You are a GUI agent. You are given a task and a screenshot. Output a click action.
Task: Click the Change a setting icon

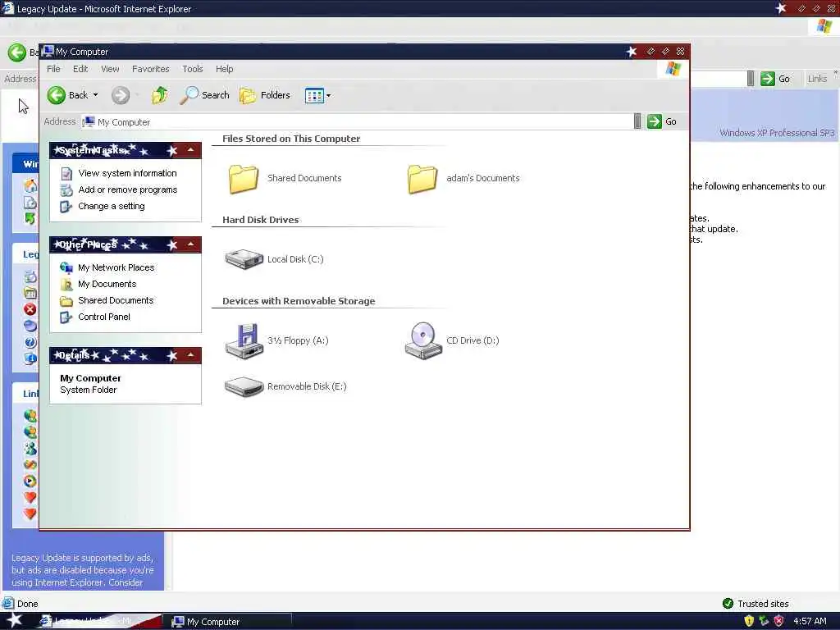[x=66, y=207]
